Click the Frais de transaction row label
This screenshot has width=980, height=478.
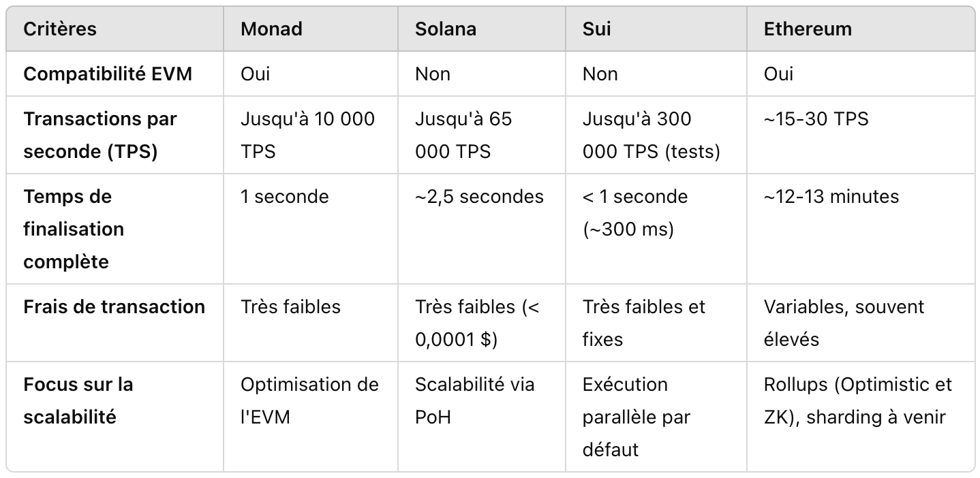(114, 306)
